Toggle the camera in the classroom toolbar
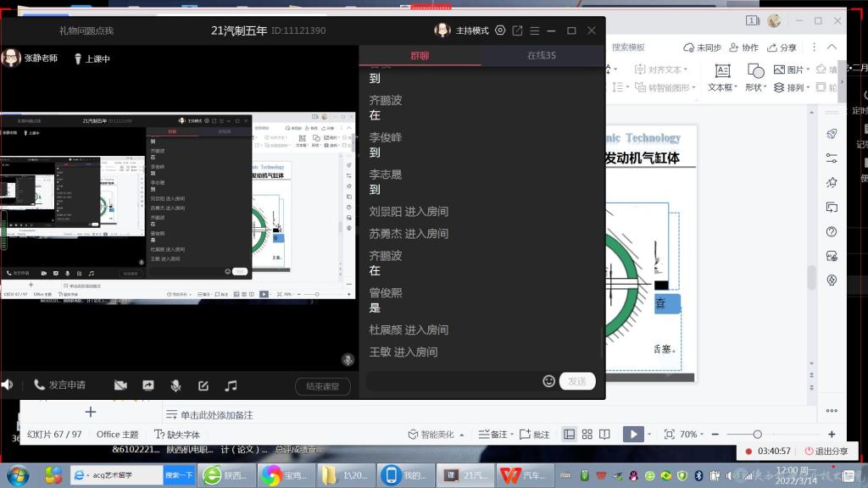The width and height of the screenshot is (868, 488). pyautogui.click(x=120, y=385)
